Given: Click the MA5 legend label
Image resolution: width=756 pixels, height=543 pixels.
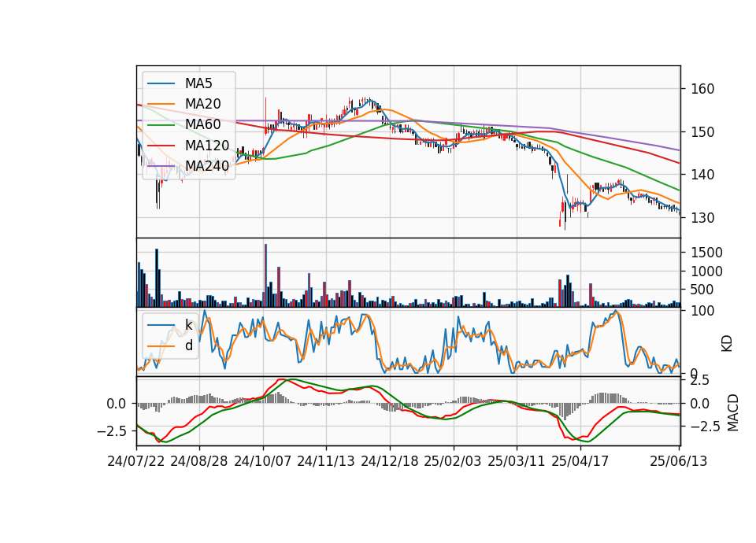Looking at the screenshot, I should click(198, 83).
